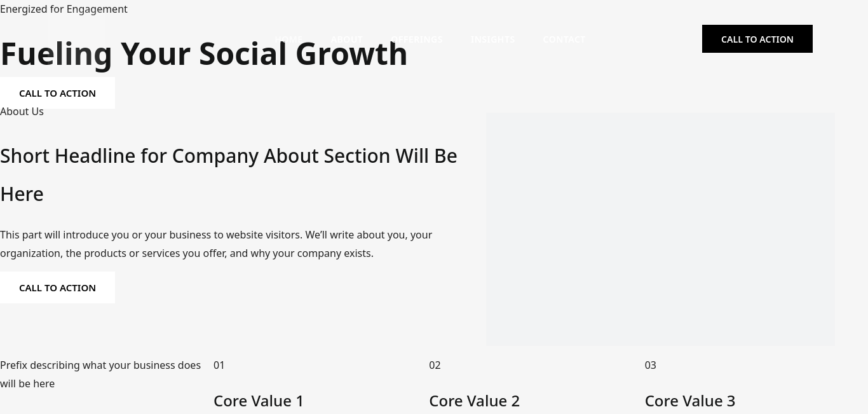Select the Core Value 2 heading
Viewport: 868px width, 414px height.
click(474, 401)
